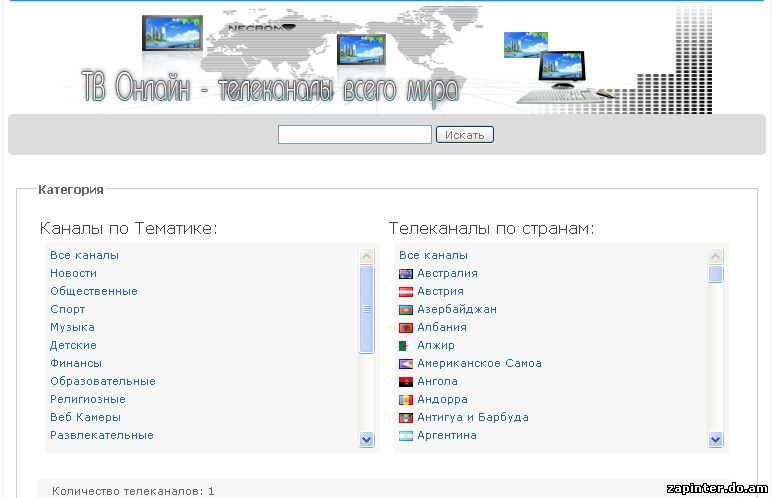
Task: Click the countries list scroll-down arrow
Action: coord(715,439)
